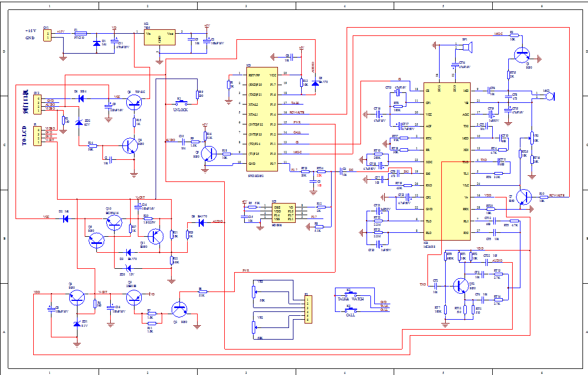The width and height of the screenshot is (588, 375).
Task: Select the MC34018 speakerphone IC block
Action: [x=447, y=162]
